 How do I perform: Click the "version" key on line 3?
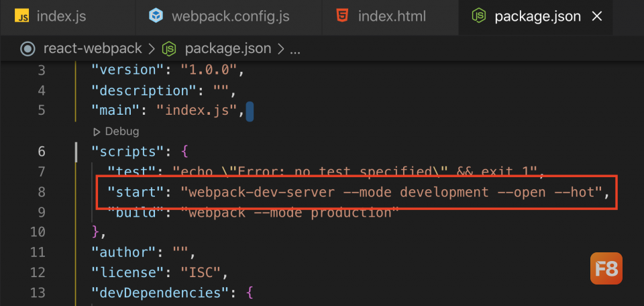pyautogui.click(x=128, y=70)
